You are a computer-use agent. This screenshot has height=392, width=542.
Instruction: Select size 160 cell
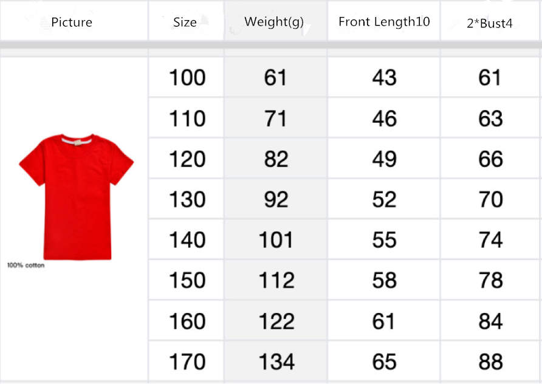(187, 321)
